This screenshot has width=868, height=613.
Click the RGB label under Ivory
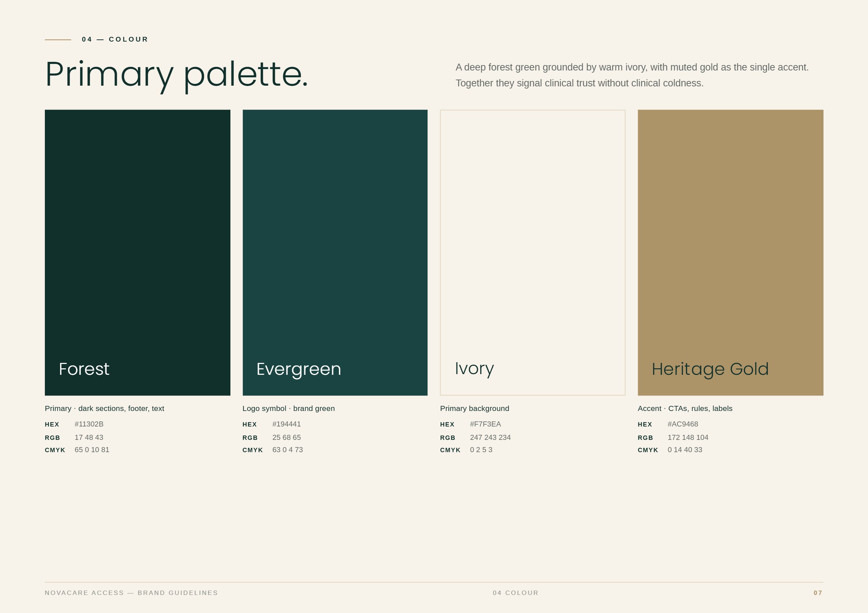pos(448,438)
